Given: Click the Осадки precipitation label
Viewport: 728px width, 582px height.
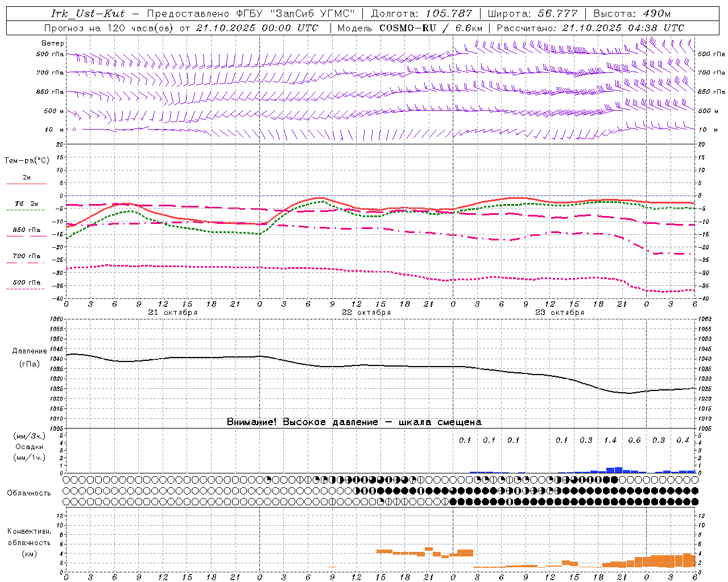Looking at the screenshot, I should pyautogui.click(x=30, y=447).
